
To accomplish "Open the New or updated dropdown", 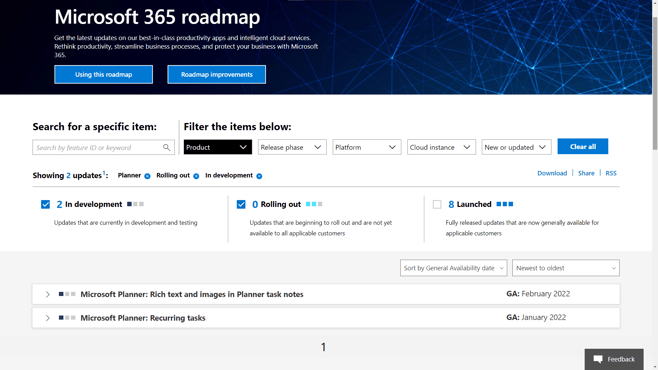I will click(516, 147).
